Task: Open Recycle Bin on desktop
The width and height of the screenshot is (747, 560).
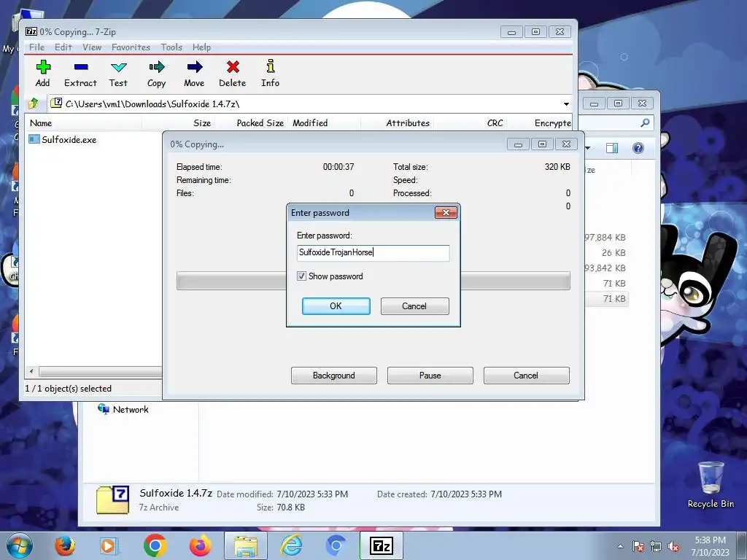Action: click(x=711, y=485)
